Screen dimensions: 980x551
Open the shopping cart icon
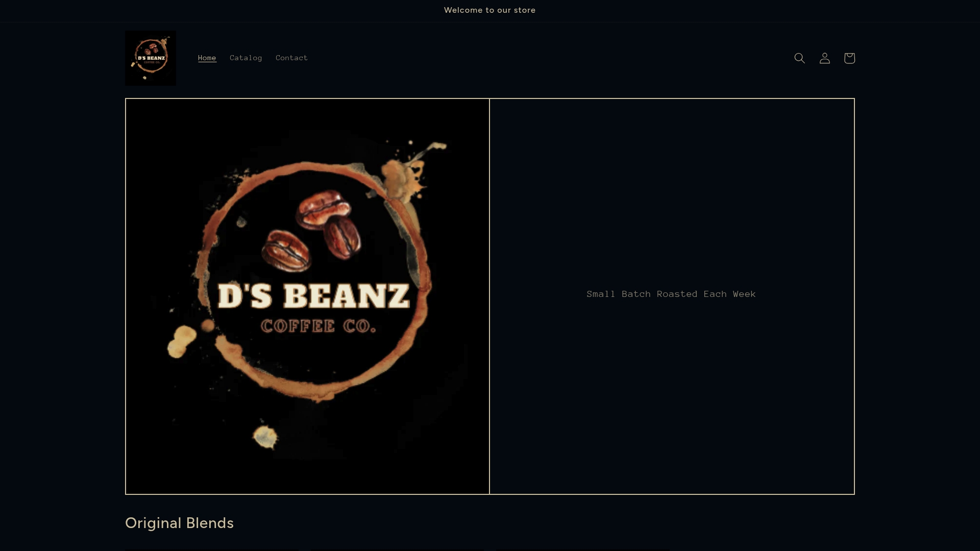point(849,58)
